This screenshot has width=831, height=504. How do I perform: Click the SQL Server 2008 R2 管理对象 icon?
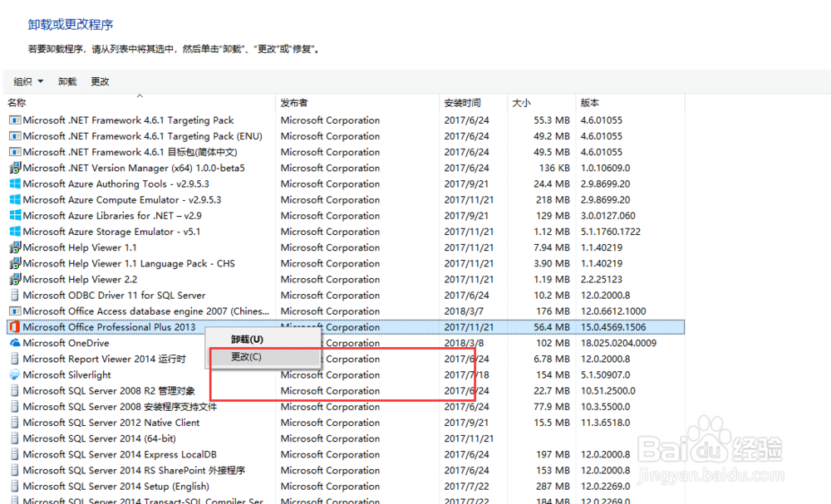coord(15,391)
